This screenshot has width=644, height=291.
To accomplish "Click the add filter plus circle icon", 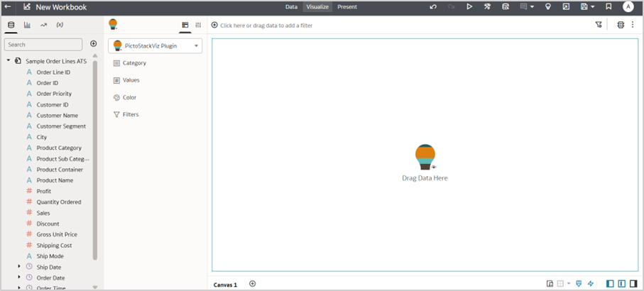I will point(214,25).
